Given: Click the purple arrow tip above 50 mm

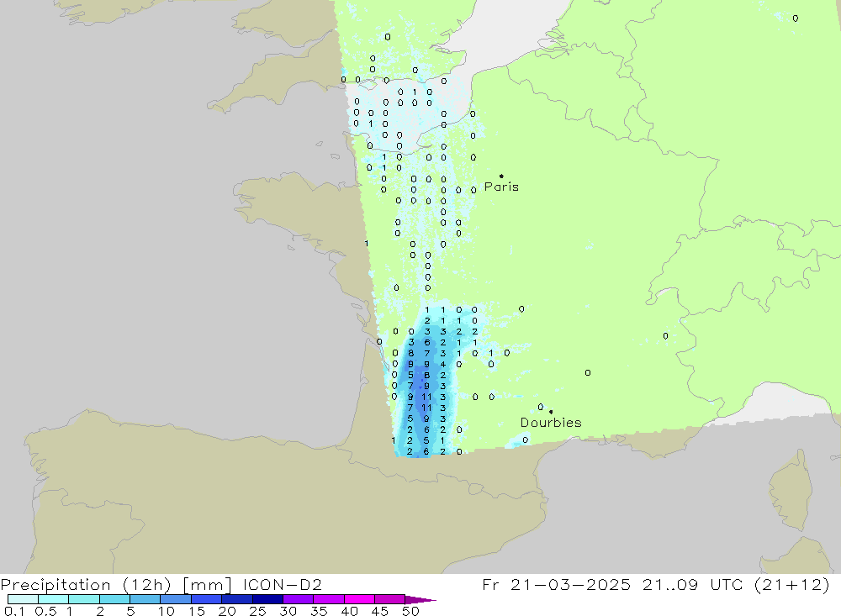Looking at the screenshot, I should pos(420,599).
